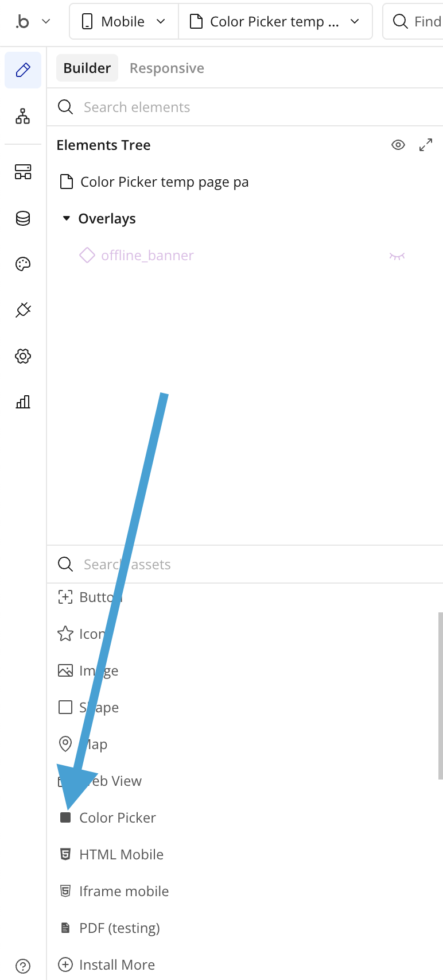
Task: Click Install More elements
Action: (x=116, y=964)
